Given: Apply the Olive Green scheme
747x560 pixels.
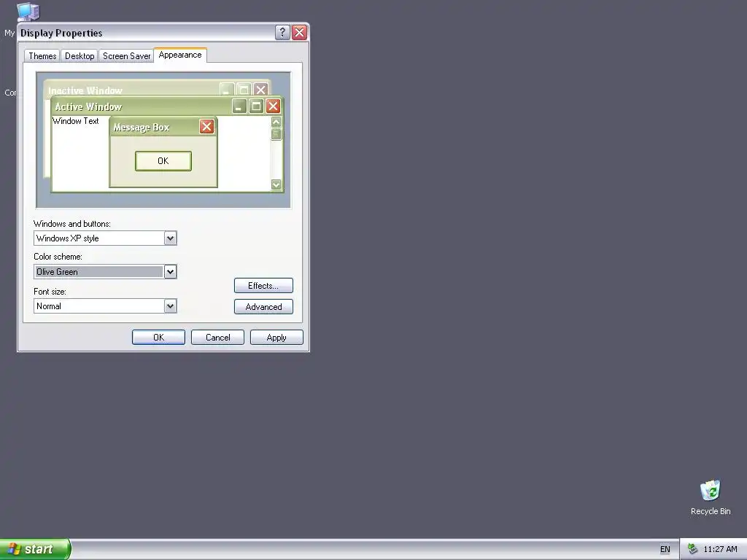Looking at the screenshot, I should pyautogui.click(x=276, y=337).
